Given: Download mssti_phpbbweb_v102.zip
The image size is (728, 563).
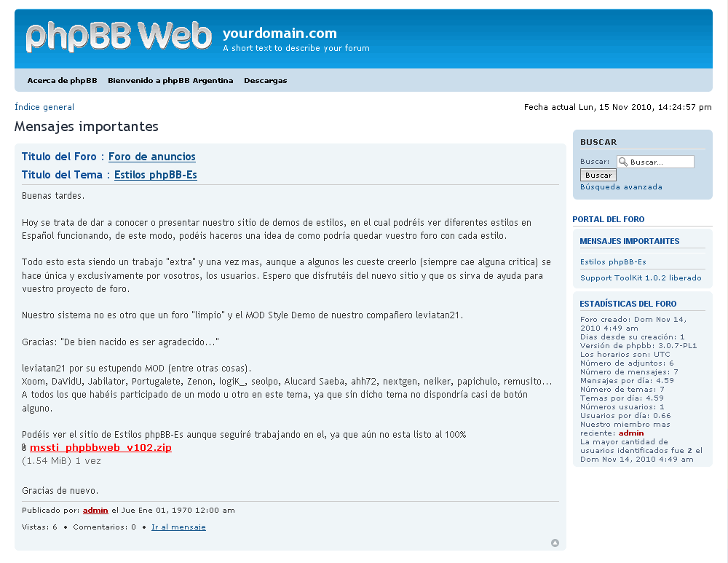Looking at the screenshot, I should click(x=101, y=448).
